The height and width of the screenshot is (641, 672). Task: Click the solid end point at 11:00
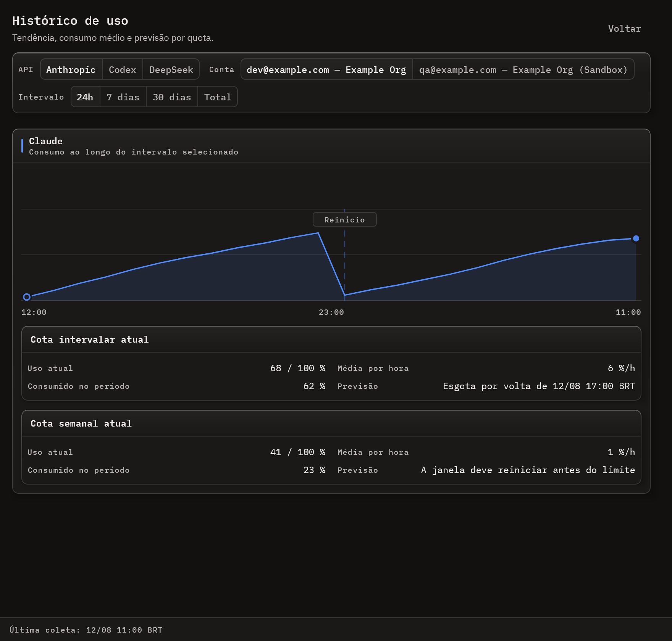(x=636, y=238)
